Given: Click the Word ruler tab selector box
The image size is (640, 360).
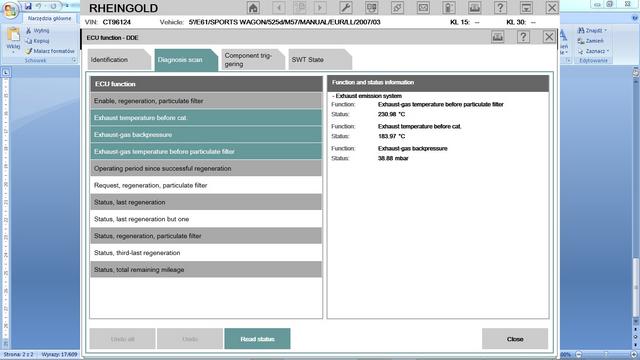Looking at the screenshot, I should pyautogui.click(x=6, y=73).
